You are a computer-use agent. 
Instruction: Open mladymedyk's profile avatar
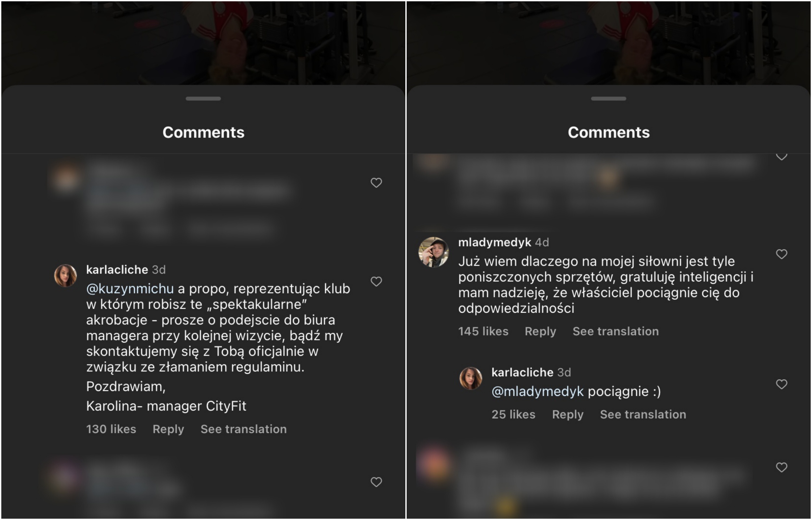coord(434,252)
